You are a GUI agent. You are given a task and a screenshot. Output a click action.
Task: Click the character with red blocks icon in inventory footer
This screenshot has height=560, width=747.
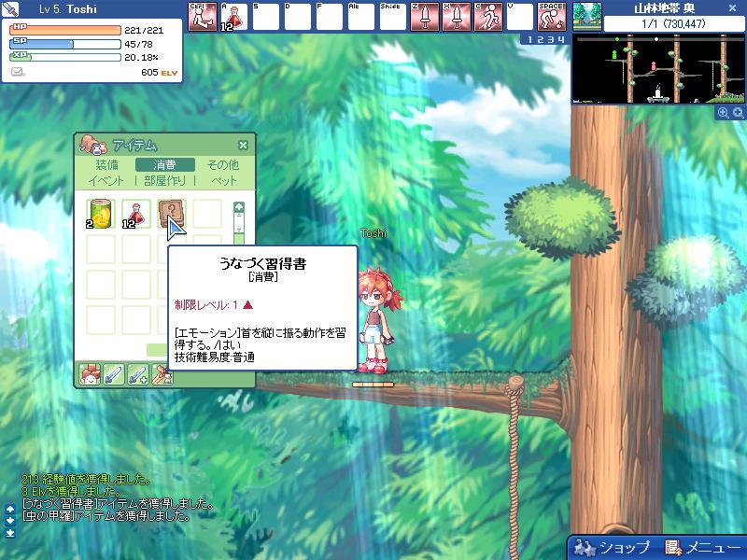pos(90,374)
